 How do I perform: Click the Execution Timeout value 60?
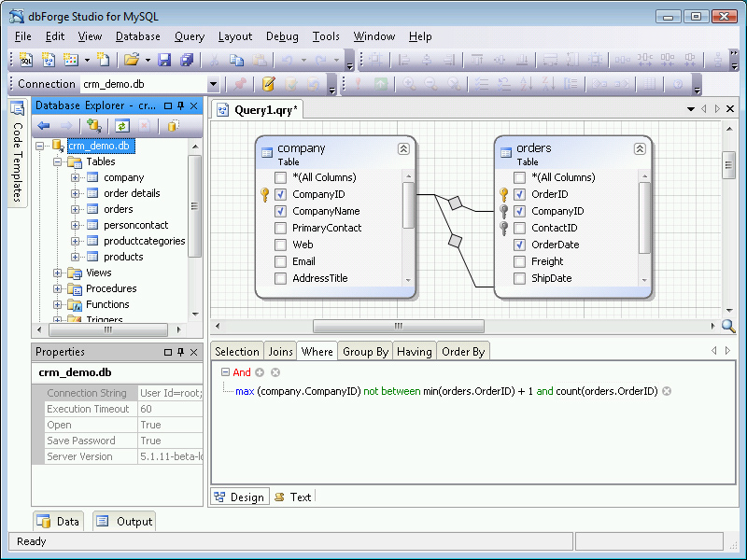[x=171, y=409]
